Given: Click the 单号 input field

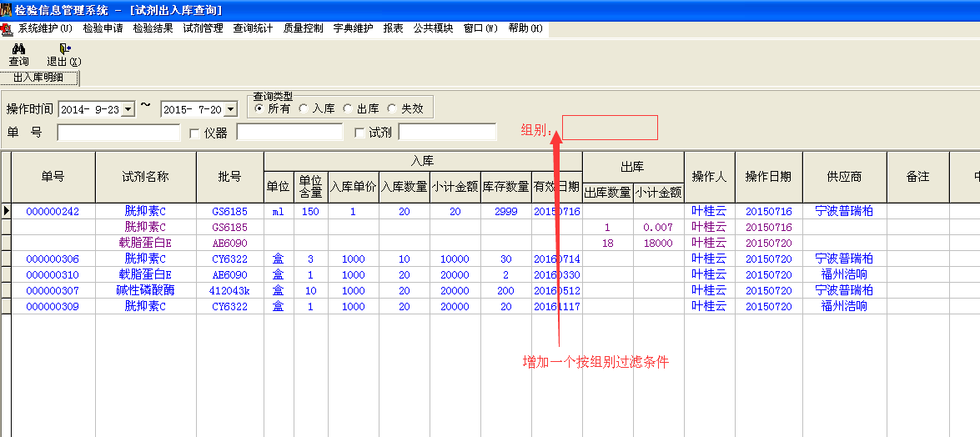Looking at the screenshot, I should pyautogui.click(x=118, y=132).
